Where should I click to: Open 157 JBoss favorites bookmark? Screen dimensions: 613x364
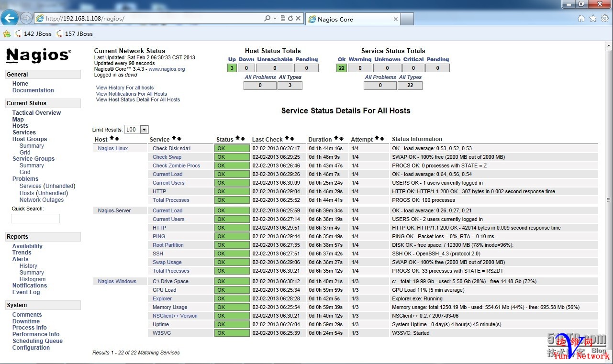point(74,33)
